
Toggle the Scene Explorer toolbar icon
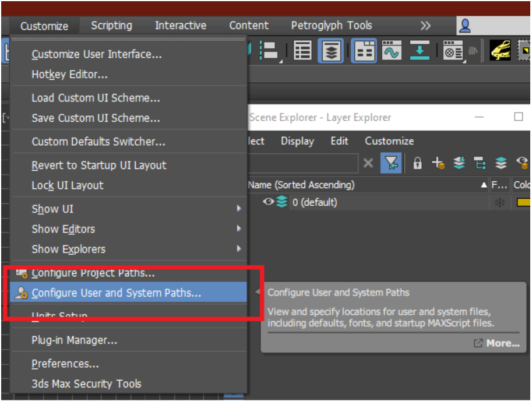click(x=302, y=51)
